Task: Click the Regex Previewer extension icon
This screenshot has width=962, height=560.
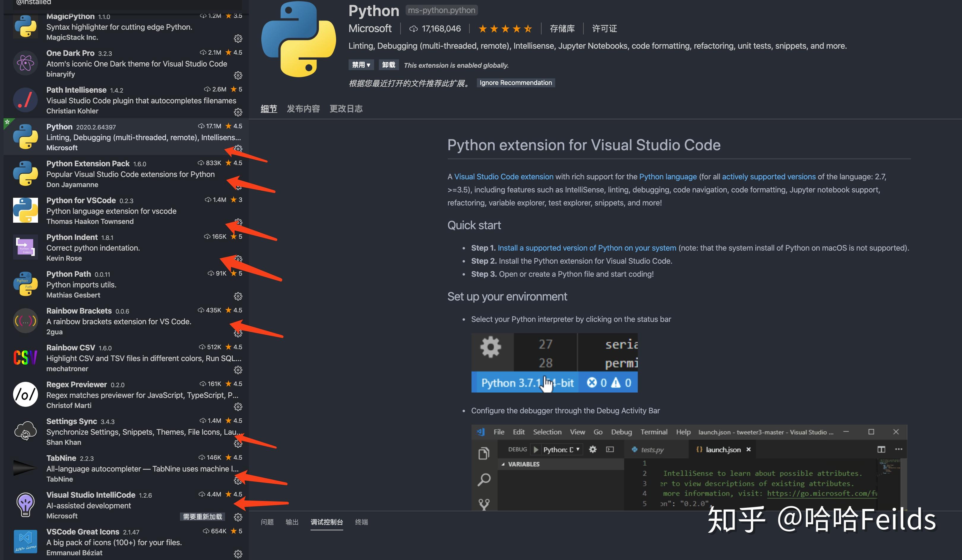Action: [25, 395]
